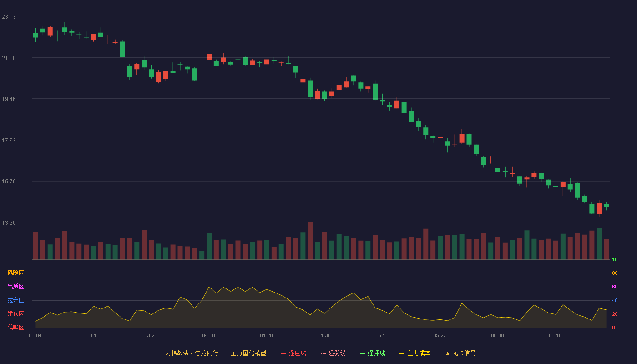Click the 03-16 date label
Viewport: 637px width, 364px height.
click(x=93, y=335)
